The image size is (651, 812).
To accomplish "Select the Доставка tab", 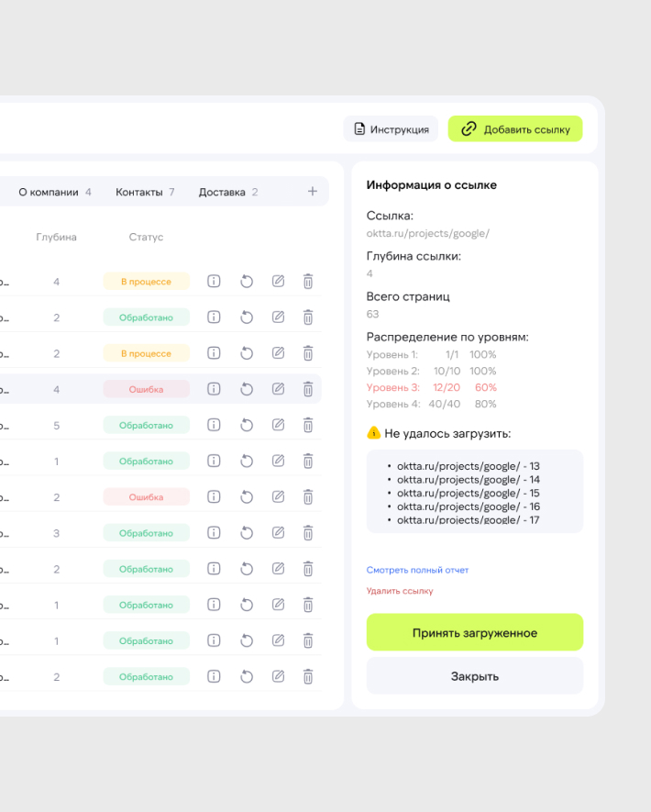I will [x=228, y=192].
